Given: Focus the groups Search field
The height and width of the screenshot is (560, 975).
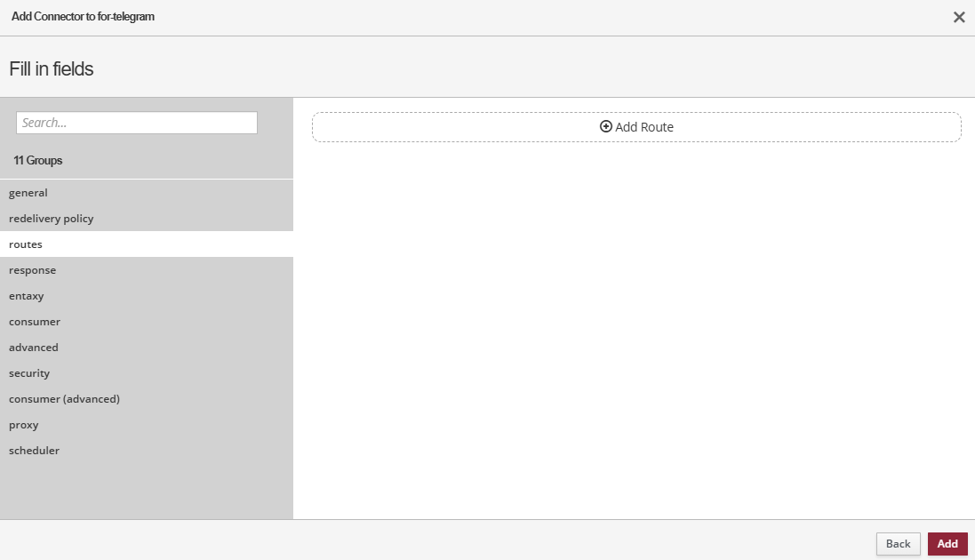Looking at the screenshot, I should (137, 123).
